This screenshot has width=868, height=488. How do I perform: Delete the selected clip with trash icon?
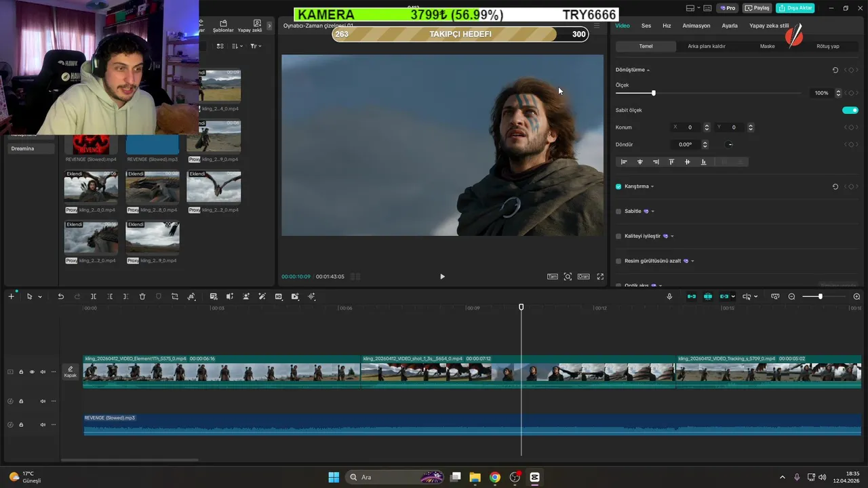pos(142,297)
